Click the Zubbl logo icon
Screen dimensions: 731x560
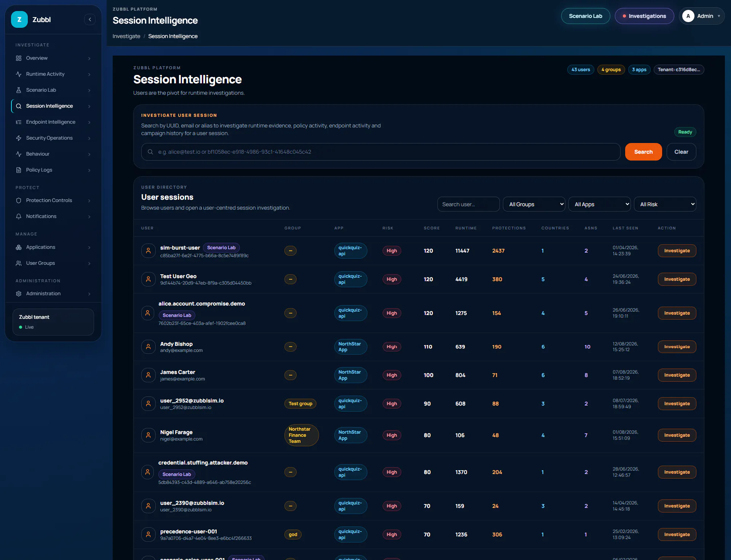pyautogui.click(x=19, y=19)
